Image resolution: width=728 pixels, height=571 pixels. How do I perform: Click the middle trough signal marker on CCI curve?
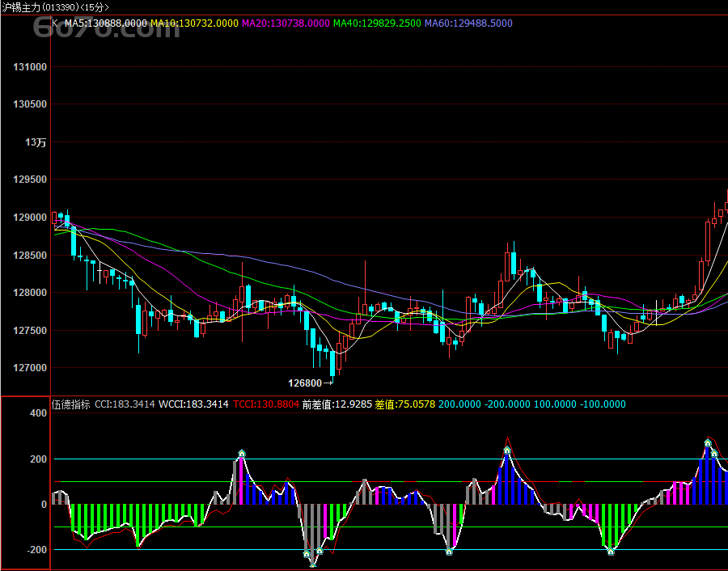[449, 552]
